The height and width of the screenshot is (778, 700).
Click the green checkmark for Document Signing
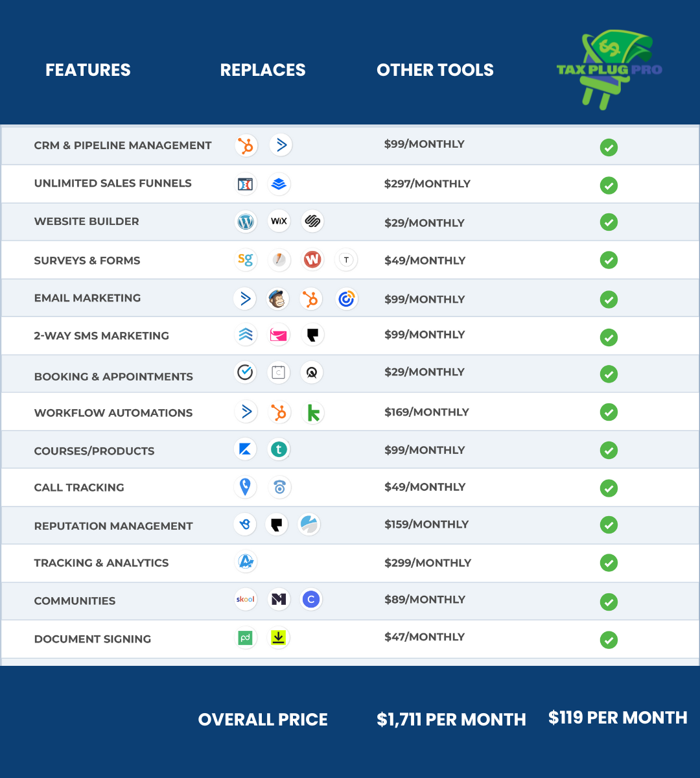(609, 641)
